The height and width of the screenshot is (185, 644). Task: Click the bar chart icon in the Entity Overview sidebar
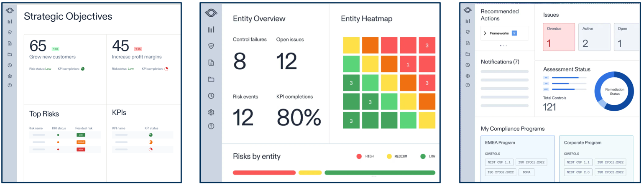(x=211, y=30)
